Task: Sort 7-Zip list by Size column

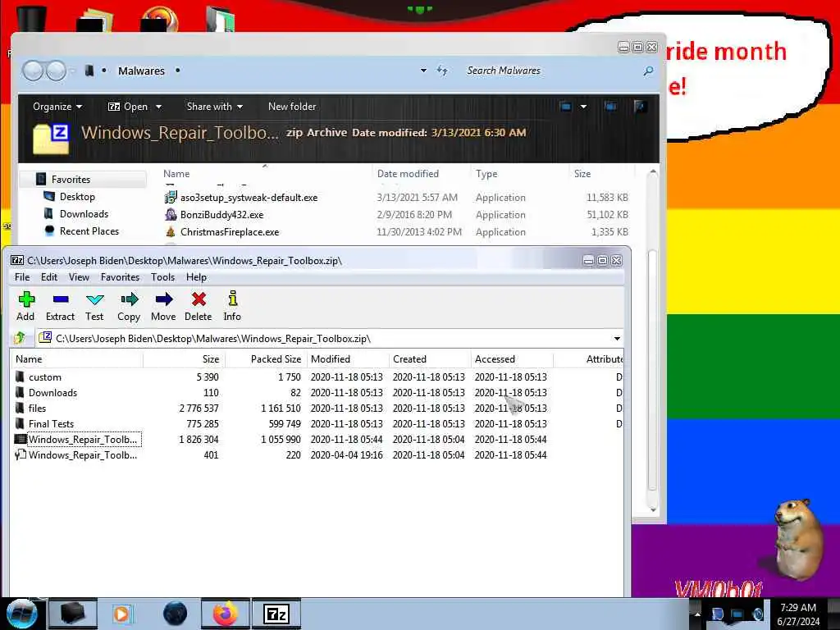Action: point(185,359)
